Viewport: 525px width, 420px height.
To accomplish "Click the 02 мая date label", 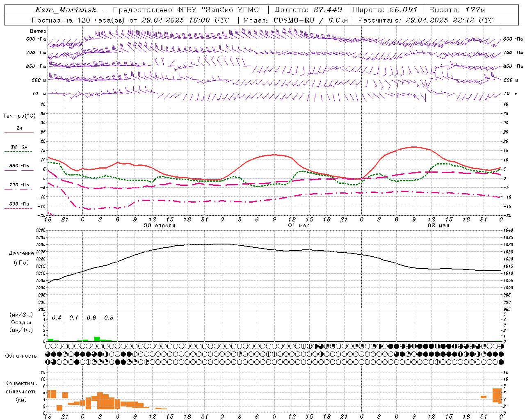I will (x=438, y=226).
